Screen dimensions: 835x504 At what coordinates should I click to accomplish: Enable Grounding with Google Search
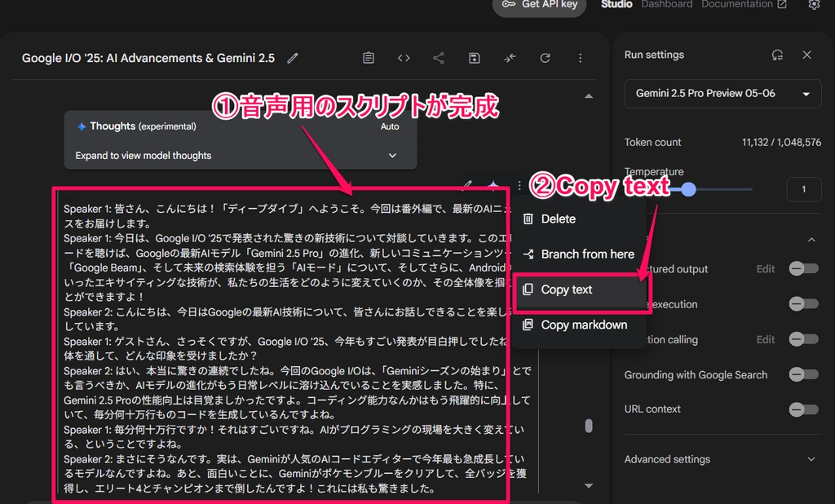[803, 374]
